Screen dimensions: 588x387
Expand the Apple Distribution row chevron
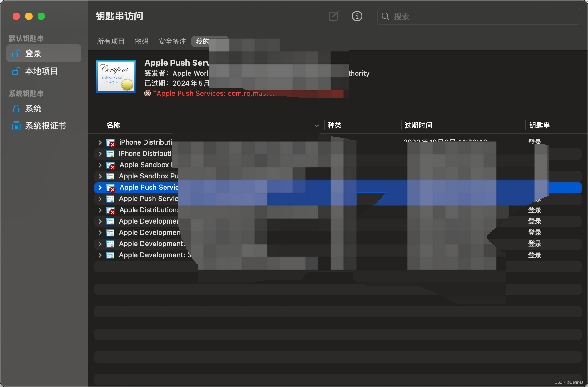(x=100, y=210)
